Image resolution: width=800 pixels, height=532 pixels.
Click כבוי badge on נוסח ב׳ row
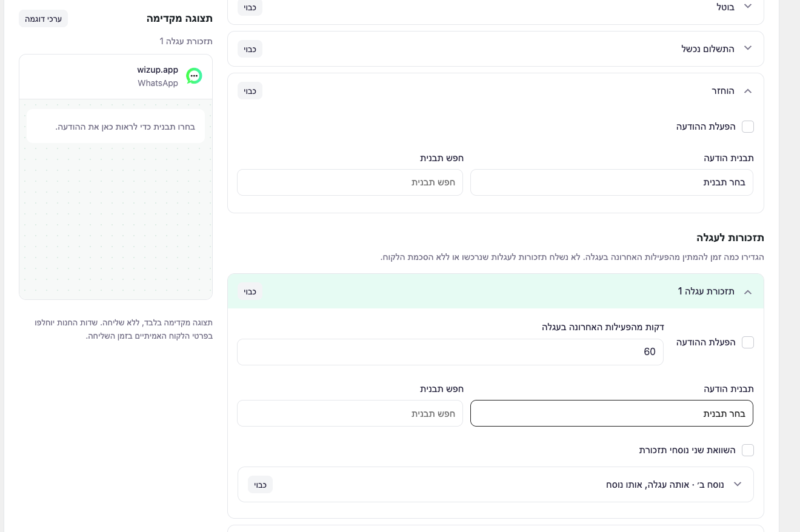tap(260, 485)
